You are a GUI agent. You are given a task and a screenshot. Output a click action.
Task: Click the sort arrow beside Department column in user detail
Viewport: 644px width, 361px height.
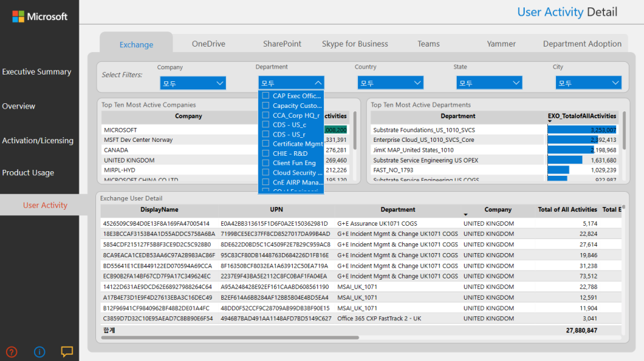(465, 214)
